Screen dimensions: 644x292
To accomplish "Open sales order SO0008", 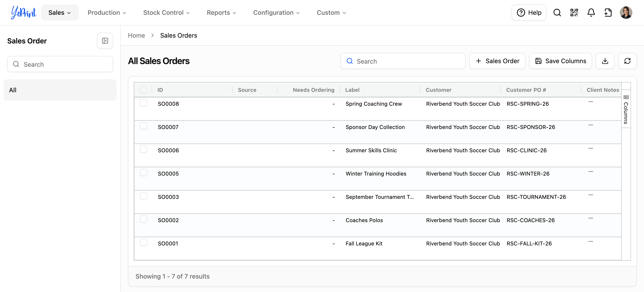I will (x=168, y=104).
